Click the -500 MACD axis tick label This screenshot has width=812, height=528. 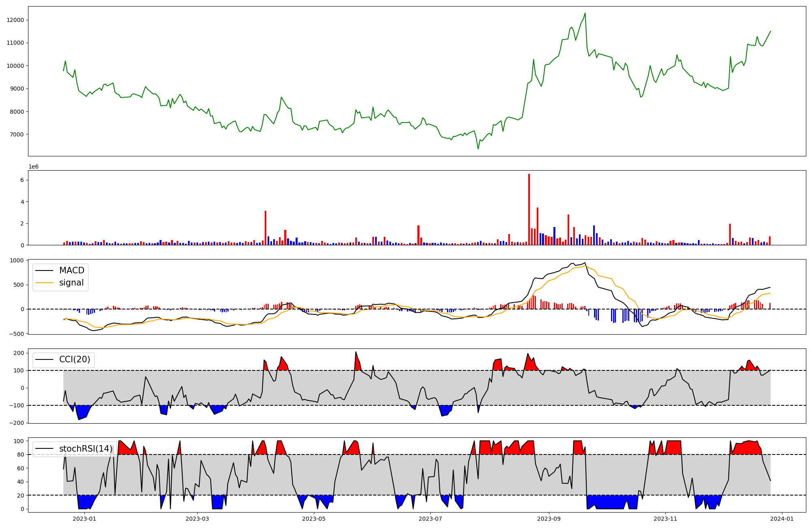17,334
